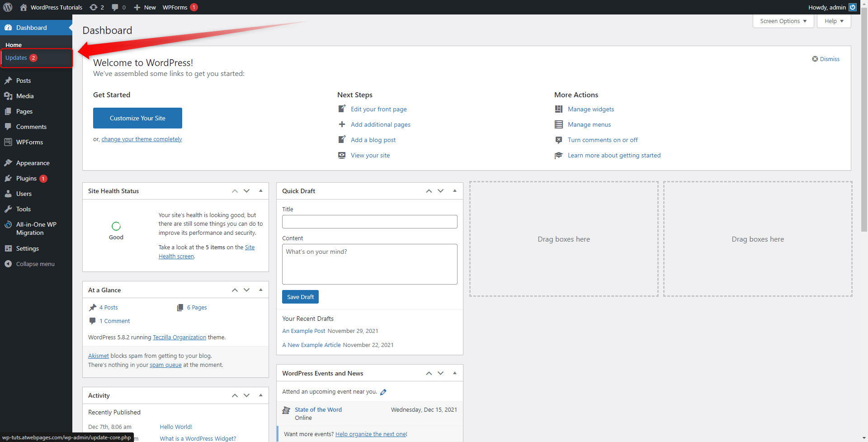Move Quick Draft box down
The height and width of the screenshot is (442, 868).
click(441, 191)
